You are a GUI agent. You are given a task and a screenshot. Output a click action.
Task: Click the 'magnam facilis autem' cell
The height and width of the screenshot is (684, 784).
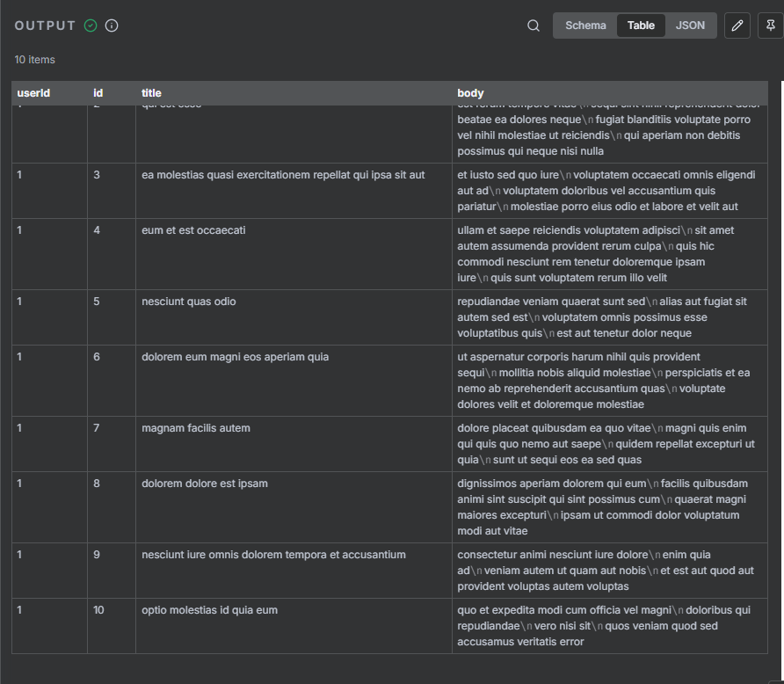(x=196, y=428)
